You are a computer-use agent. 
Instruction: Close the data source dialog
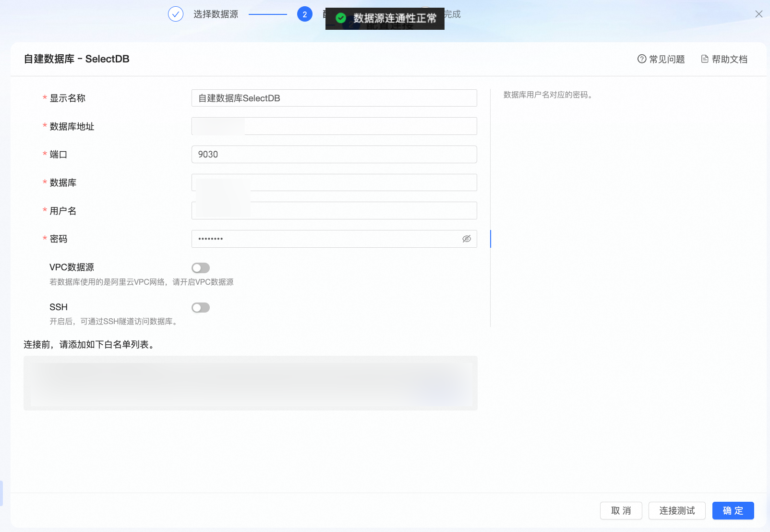(758, 14)
